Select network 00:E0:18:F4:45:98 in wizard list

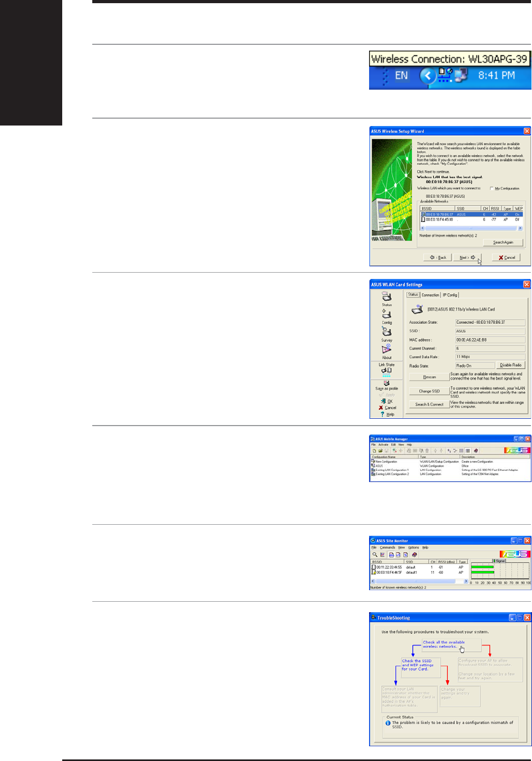tap(471, 219)
